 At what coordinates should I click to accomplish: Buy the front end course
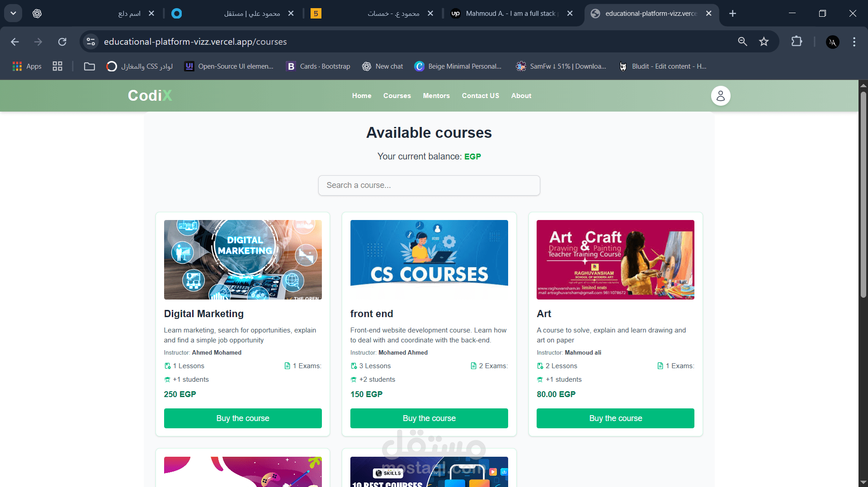(x=429, y=418)
